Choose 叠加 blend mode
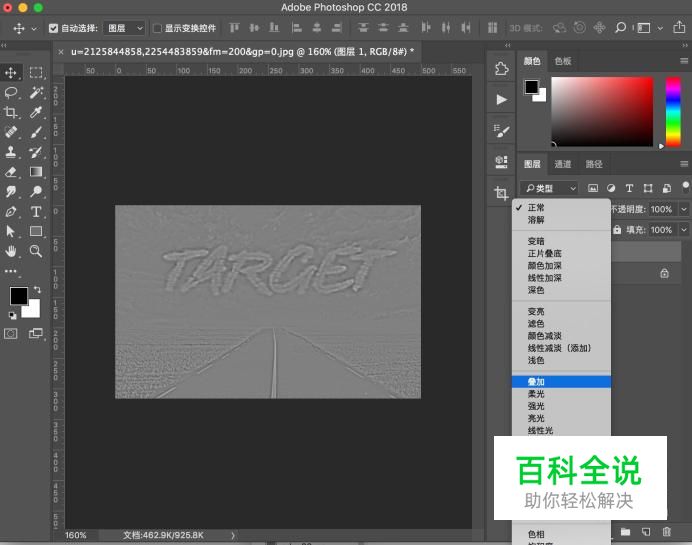This screenshot has width=692, height=545. [561, 382]
